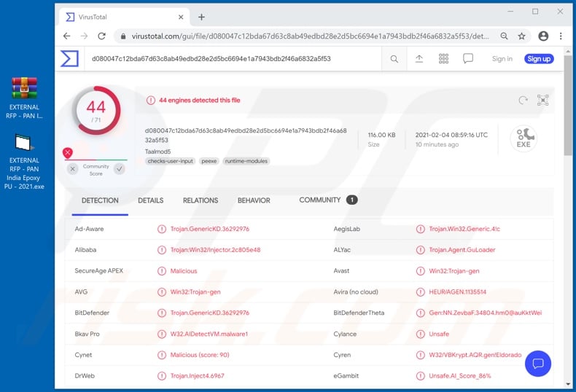The width and height of the screenshot is (576, 392).
Task: Click the Malicious (score: 90) Cynet result
Action: (x=200, y=355)
